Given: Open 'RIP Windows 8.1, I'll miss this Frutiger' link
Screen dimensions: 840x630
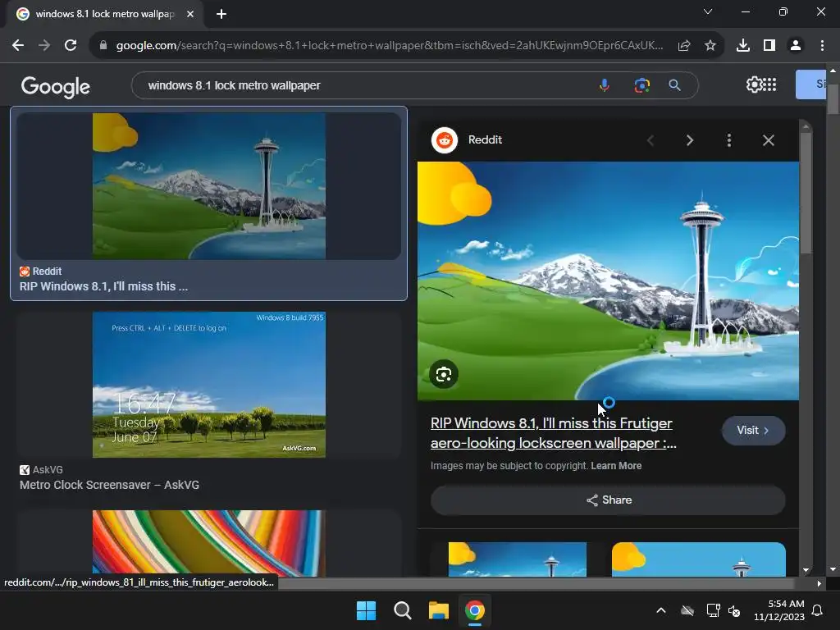Looking at the screenshot, I should click(x=554, y=433).
